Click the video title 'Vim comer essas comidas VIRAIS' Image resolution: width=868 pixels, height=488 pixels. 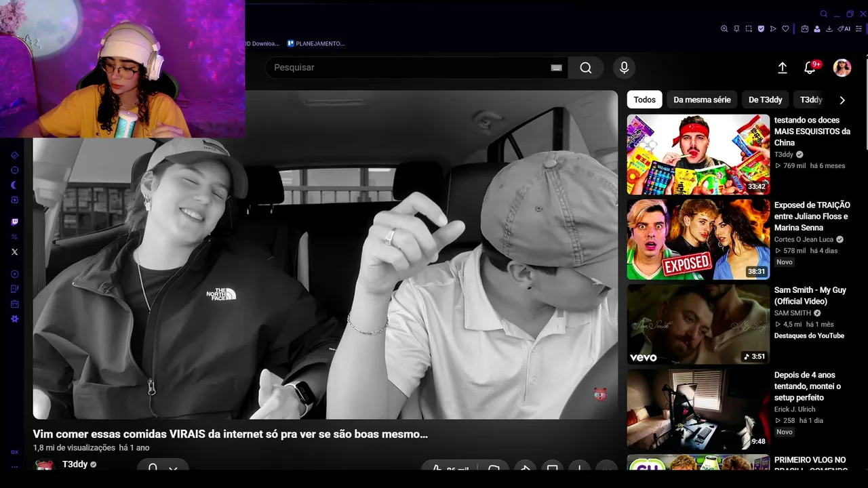click(231, 434)
